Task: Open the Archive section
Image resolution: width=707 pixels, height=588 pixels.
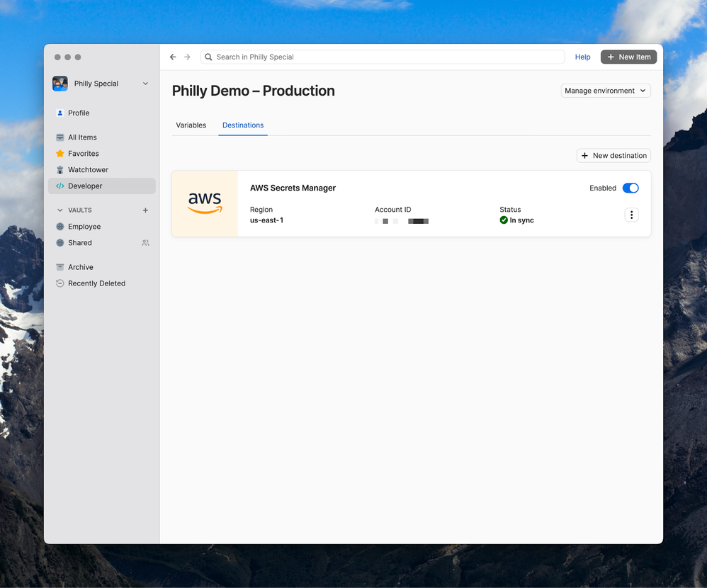Action: [x=80, y=267]
